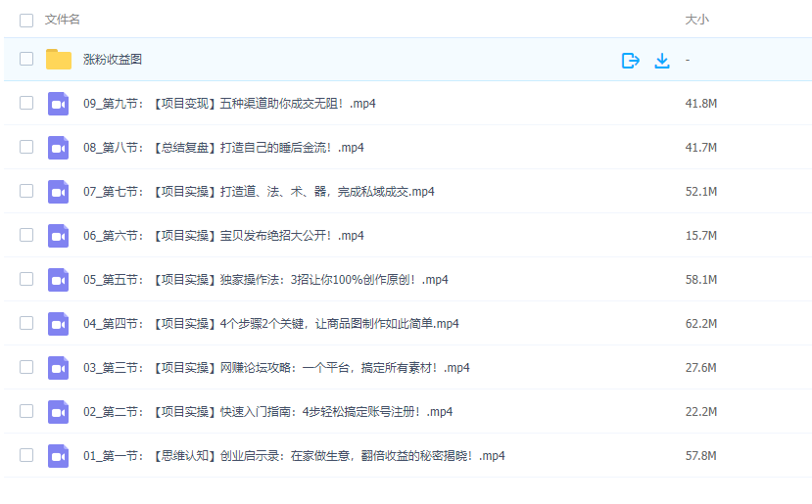Select checkbox for 07_第七节 video
This screenshot has height=504, width=812.
tap(26, 192)
